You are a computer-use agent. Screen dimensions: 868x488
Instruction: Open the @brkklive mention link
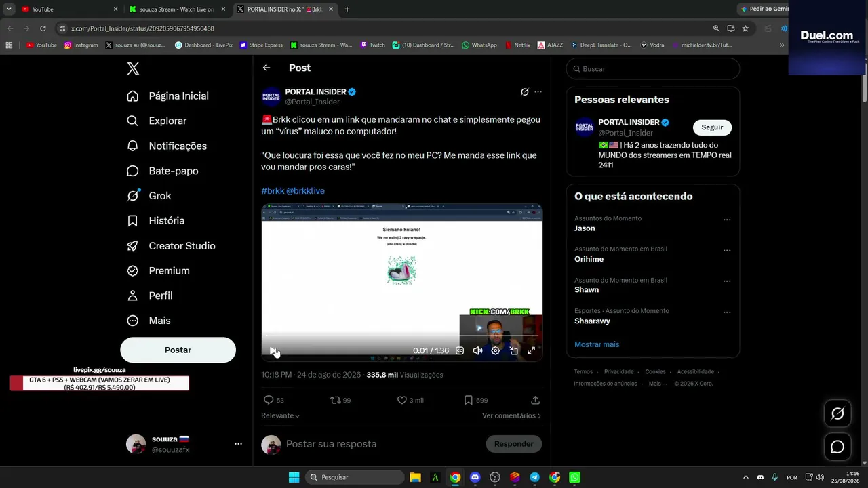point(305,191)
